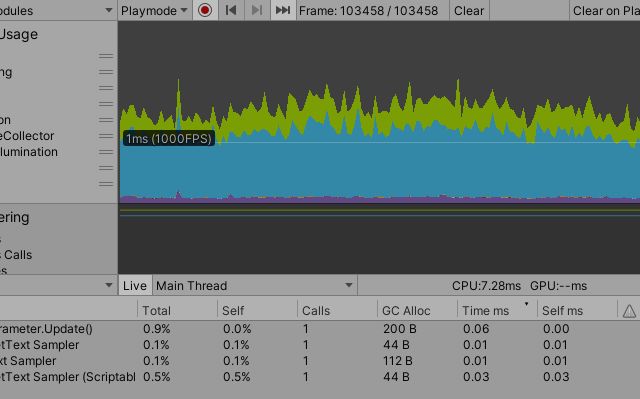
Task: Select the rameter.Update() row
Action: click(320, 329)
